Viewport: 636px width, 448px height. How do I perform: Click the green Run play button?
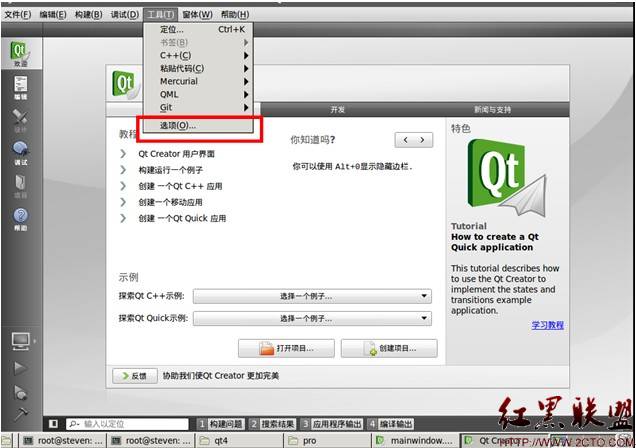[x=20, y=368]
